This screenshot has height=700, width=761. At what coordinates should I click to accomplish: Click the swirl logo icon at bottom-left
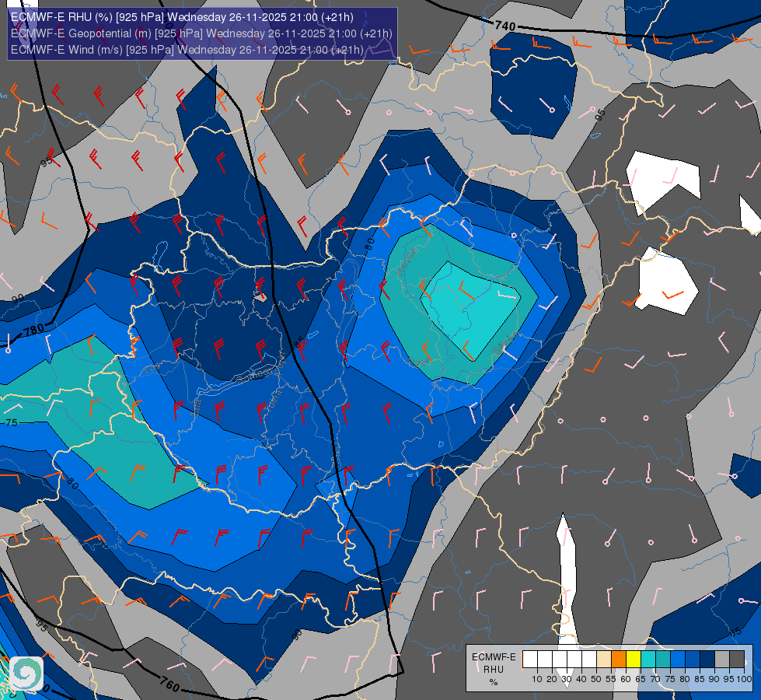pyautogui.click(x=26, y=673)
